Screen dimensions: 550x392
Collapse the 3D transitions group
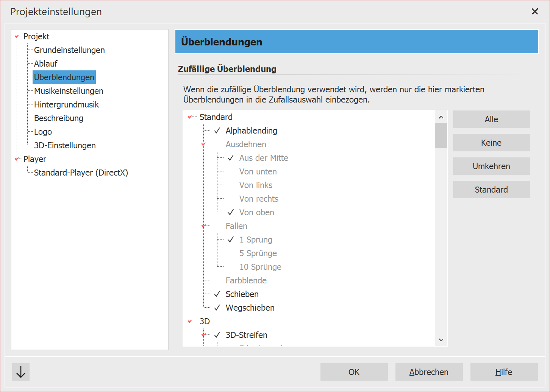(190, 322)
